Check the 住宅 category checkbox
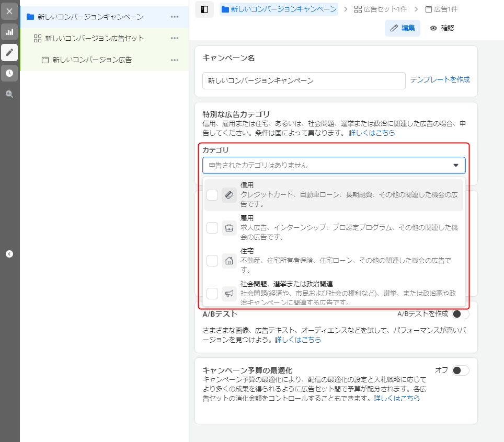Screen dimensions: 504x442 pos(212,261)
